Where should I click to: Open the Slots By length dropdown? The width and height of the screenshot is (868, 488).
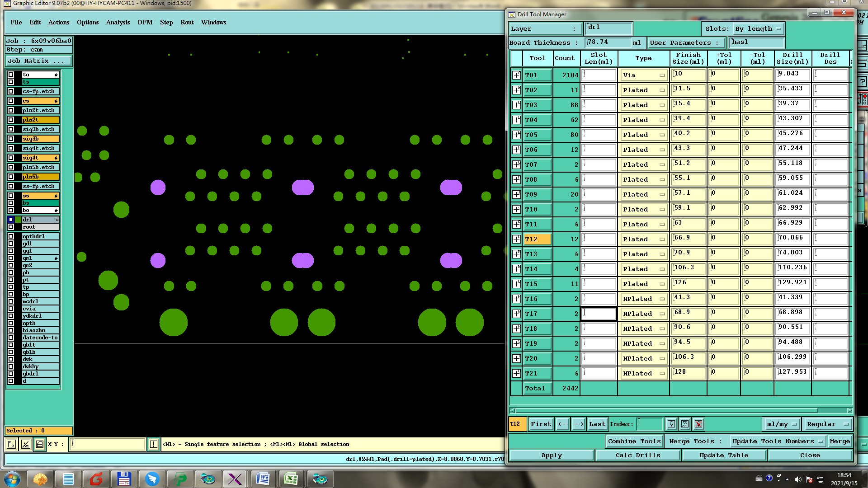click(x=758, y=29)
